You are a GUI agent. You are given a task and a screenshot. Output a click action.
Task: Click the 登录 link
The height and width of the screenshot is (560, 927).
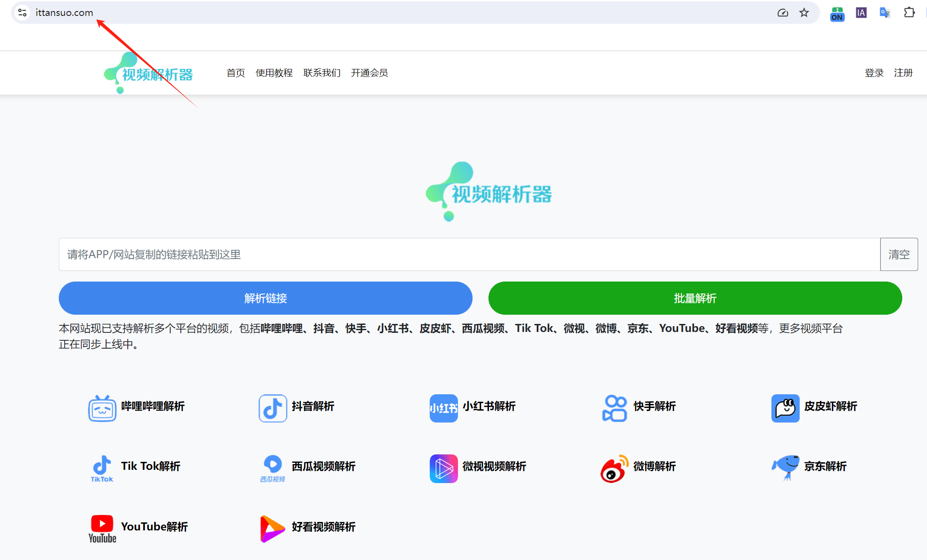point(874,73)
